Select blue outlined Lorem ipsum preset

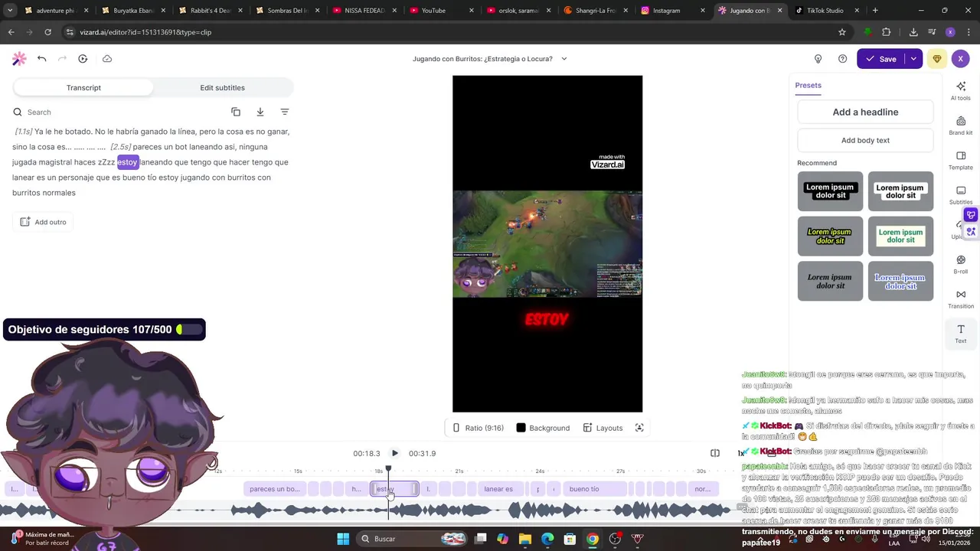click(x=900, y=282)
